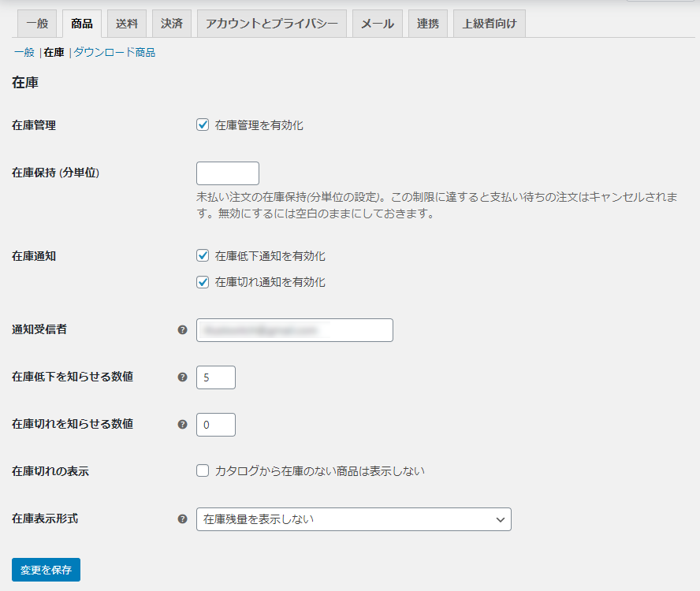Click the 在庫切れの表示 row label
The height and width of the screenshot is (591, 700).
(x=50, y=471)
